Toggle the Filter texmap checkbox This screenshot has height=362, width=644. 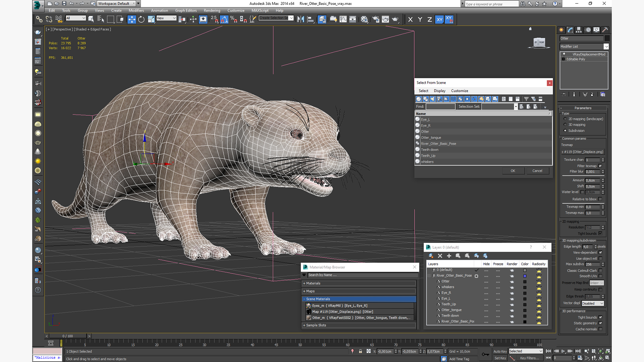point(600,166)
